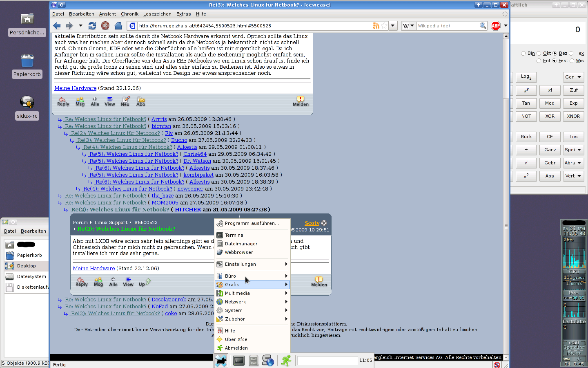The width and height of the screenshot is (588, 368).
Task: Open the Dr. Watson user link
Action: click(x=197, y=161)
